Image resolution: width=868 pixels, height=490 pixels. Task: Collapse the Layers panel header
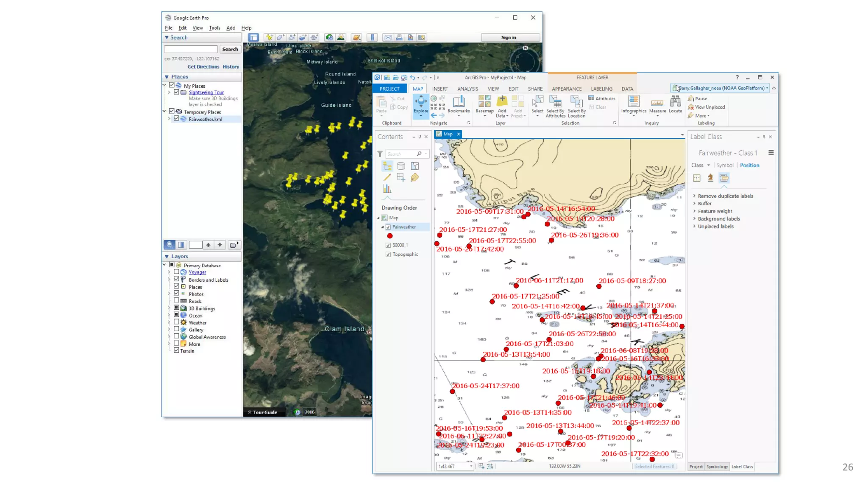click(x=167, y=256)
